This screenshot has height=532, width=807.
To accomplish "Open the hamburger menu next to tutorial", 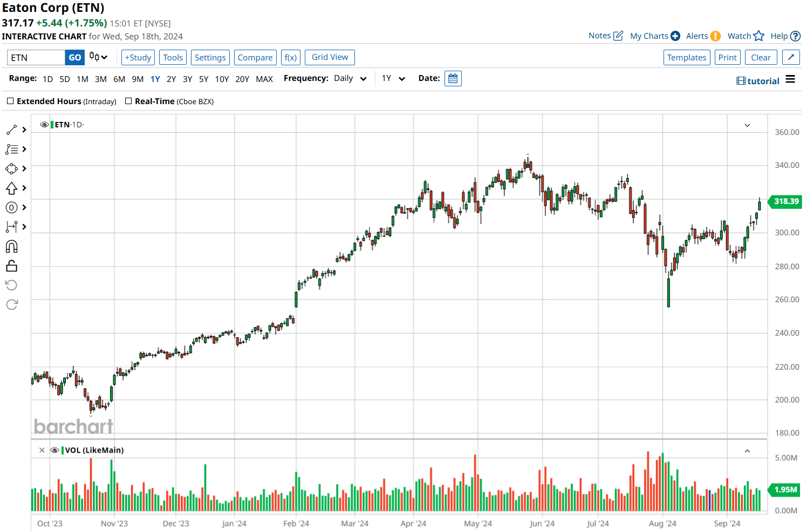I will coord(790,80).
